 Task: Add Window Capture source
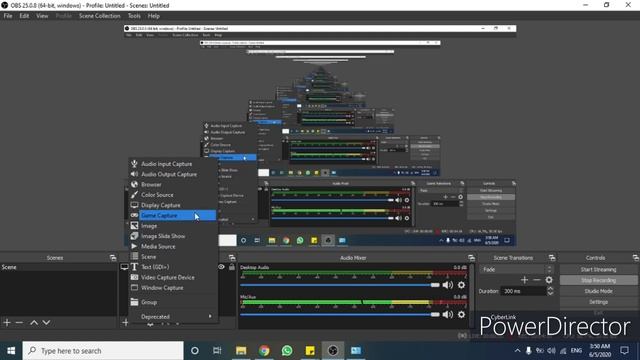[x=173, y=288]
